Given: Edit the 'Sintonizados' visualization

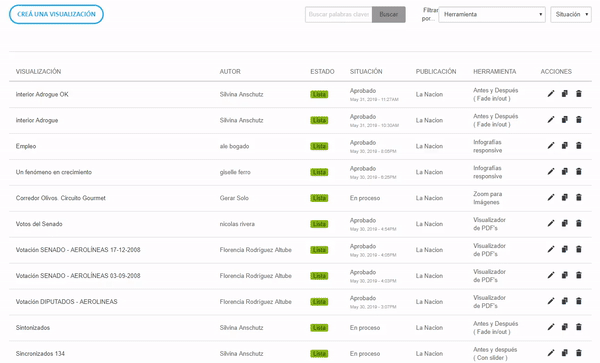Looking at the screenshot, I should coord(551,327).
